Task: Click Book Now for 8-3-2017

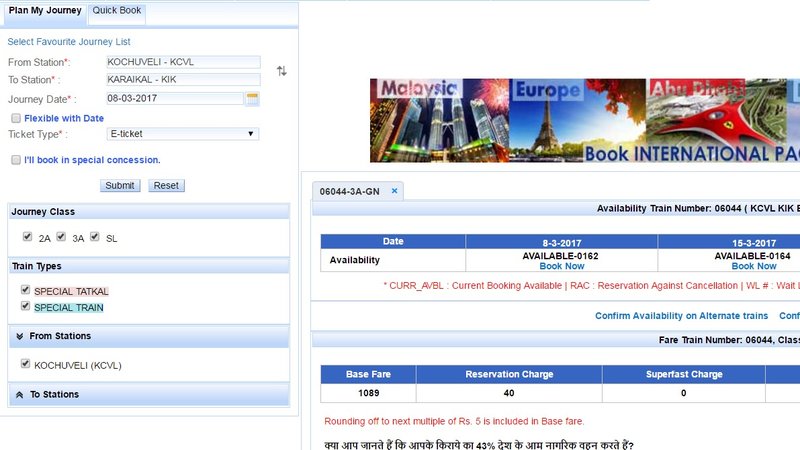Action: point(561,266)
